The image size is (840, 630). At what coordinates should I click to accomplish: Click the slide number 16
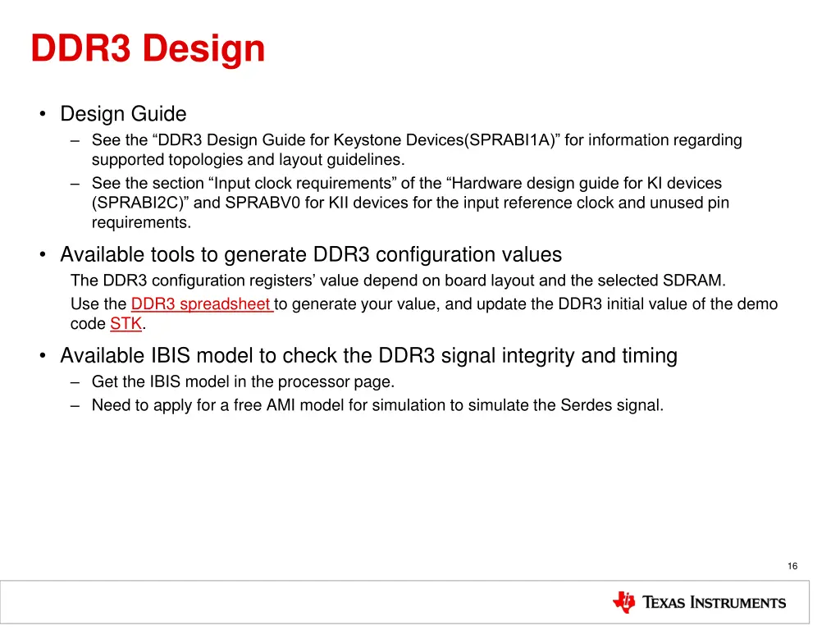pos(792,566)
